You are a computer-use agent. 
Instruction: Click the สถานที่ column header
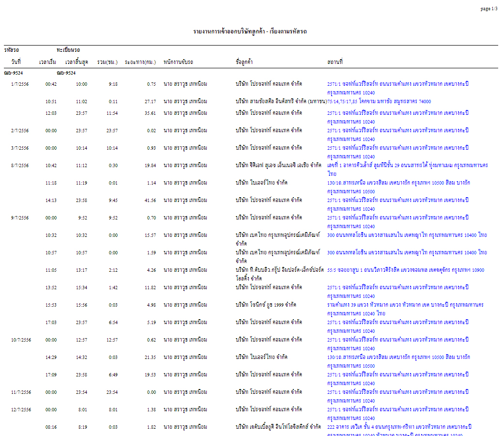[335, 62]
